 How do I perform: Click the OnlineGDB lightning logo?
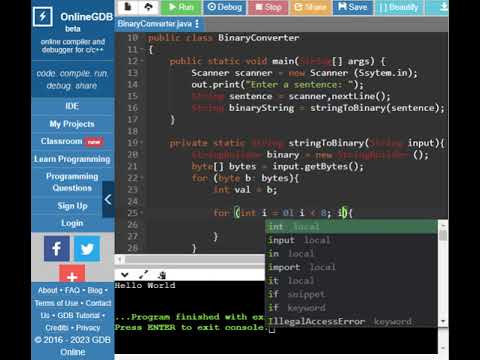[x=43, y=16]
